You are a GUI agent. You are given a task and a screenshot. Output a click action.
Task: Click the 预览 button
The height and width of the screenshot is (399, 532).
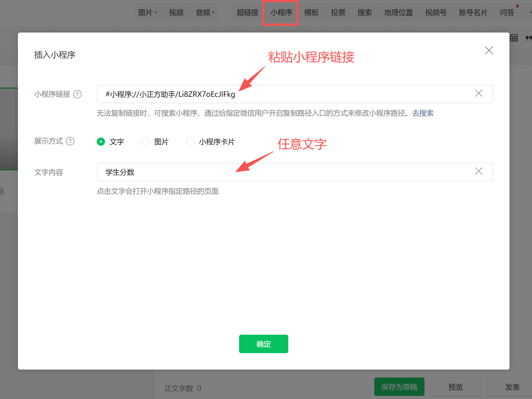(455, 387)
